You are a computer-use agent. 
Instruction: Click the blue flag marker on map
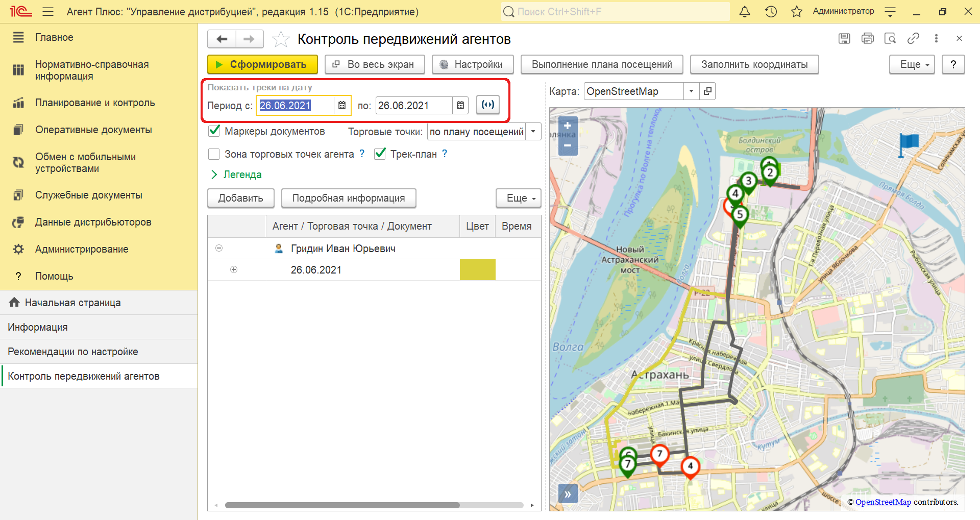909,144
